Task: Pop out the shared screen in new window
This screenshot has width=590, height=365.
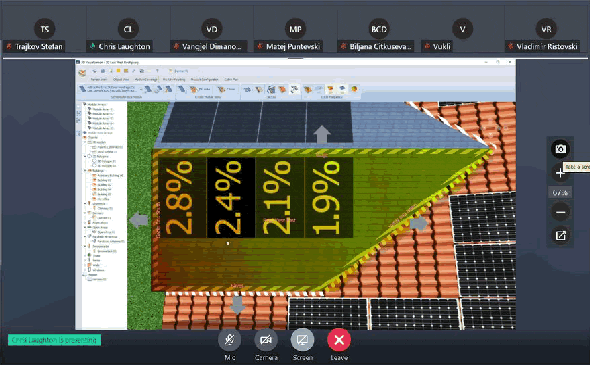Action: 560,236
